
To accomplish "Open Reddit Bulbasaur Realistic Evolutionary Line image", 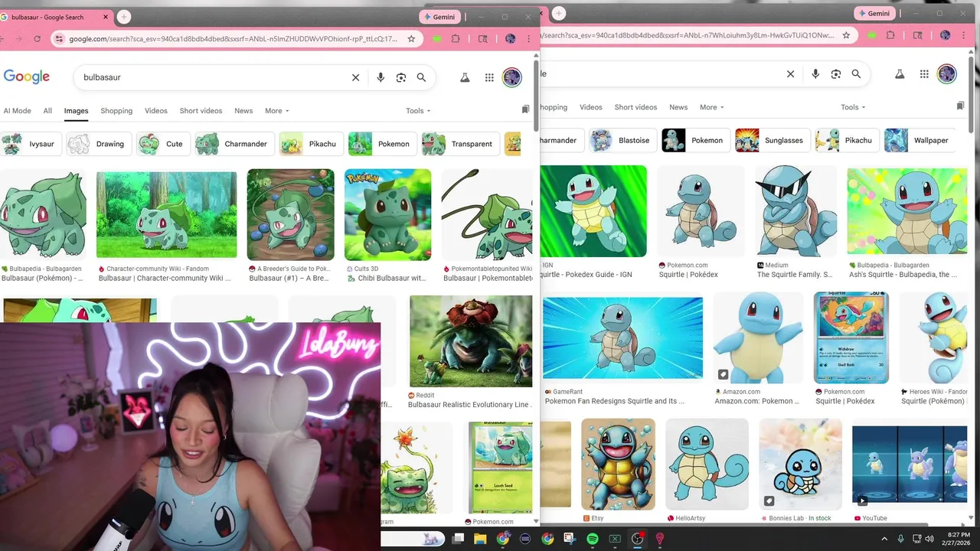I will pyautogui.click(x=471, y=341).
